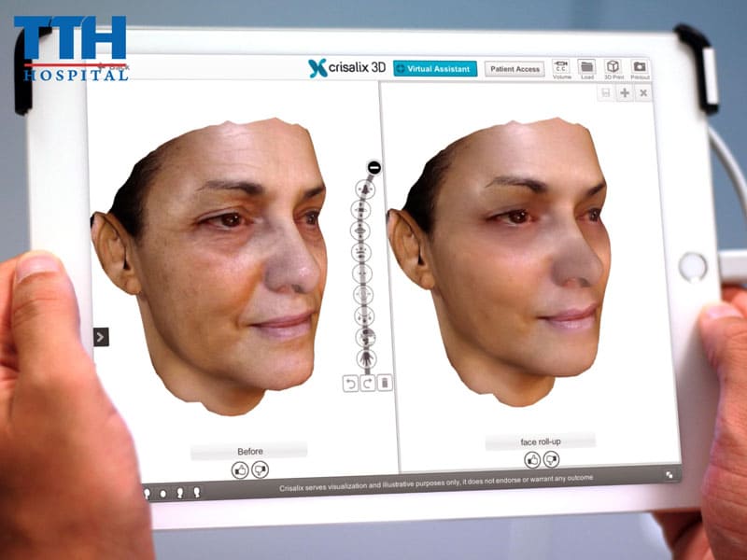Screen dimensions: 747x560
Task: Click the Printout camera icon
Action: click(x=640, y=69)
